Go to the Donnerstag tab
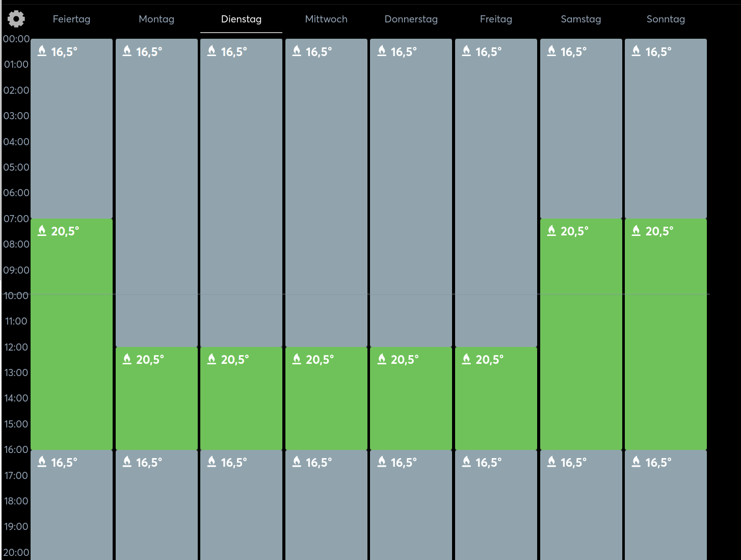 tap(411, 19)
